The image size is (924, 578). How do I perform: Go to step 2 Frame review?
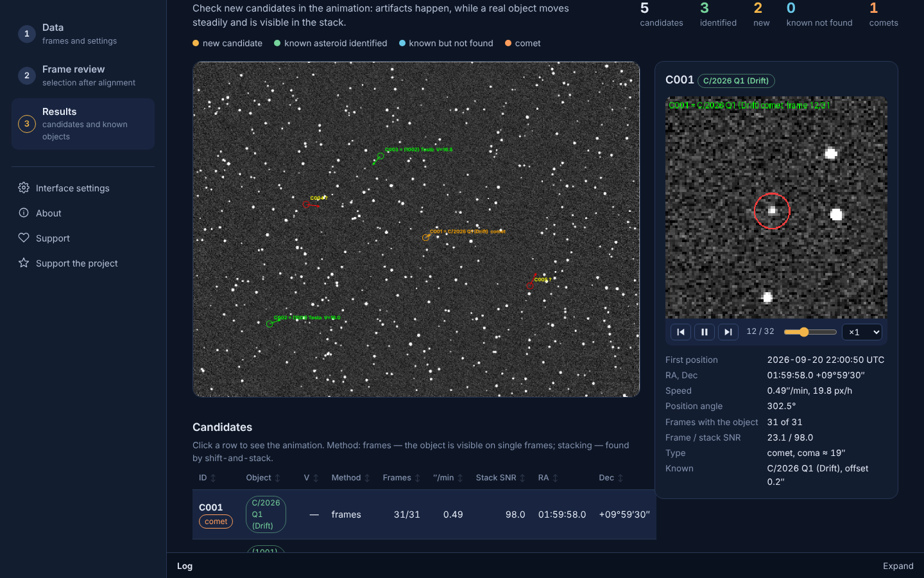tap(83, 76)
